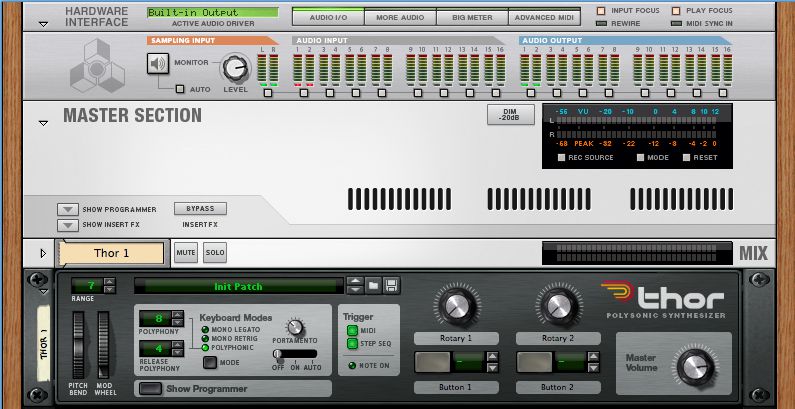The width and height of the screenshot is (795, 409).
Task: Solo the Thor 1 channel
Action: pos(215,252)
